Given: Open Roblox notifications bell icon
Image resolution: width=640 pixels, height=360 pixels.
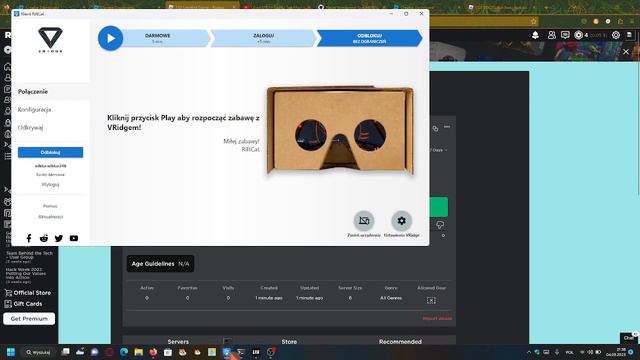Looking at the screenshot, I should pos(535,36).
